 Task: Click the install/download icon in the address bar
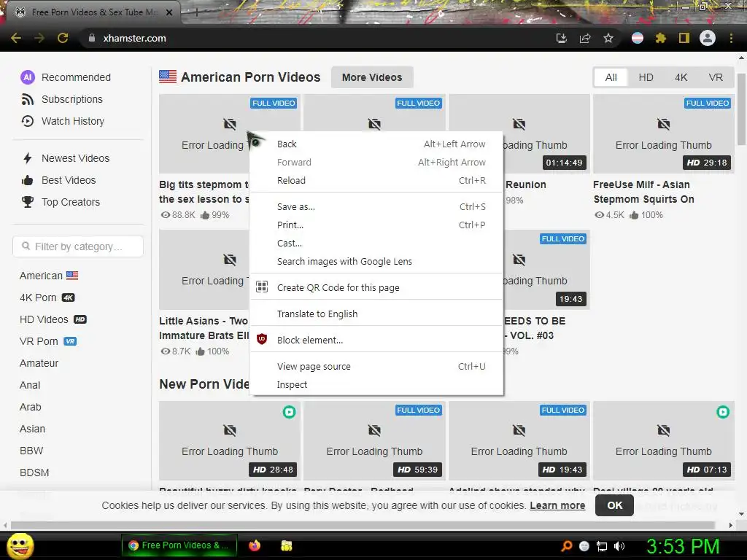[x=562, y=38]
